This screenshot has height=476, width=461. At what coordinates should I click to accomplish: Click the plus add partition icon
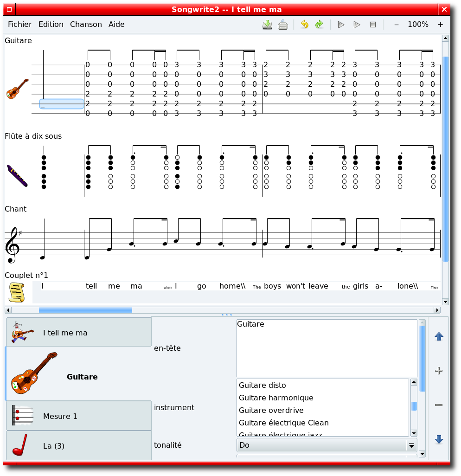pos(439,371)
